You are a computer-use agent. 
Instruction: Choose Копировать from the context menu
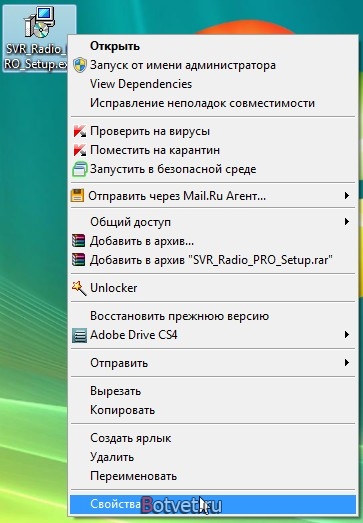pos(213,410)
